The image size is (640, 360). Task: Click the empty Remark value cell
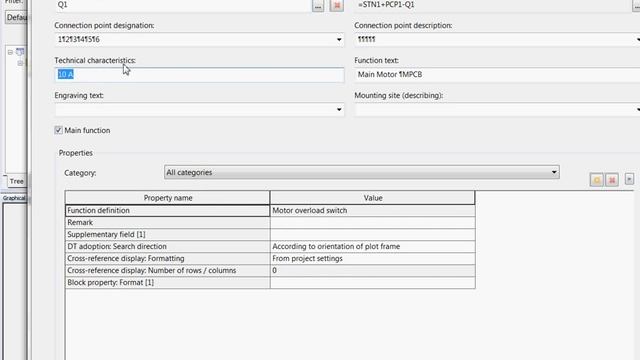373,222
